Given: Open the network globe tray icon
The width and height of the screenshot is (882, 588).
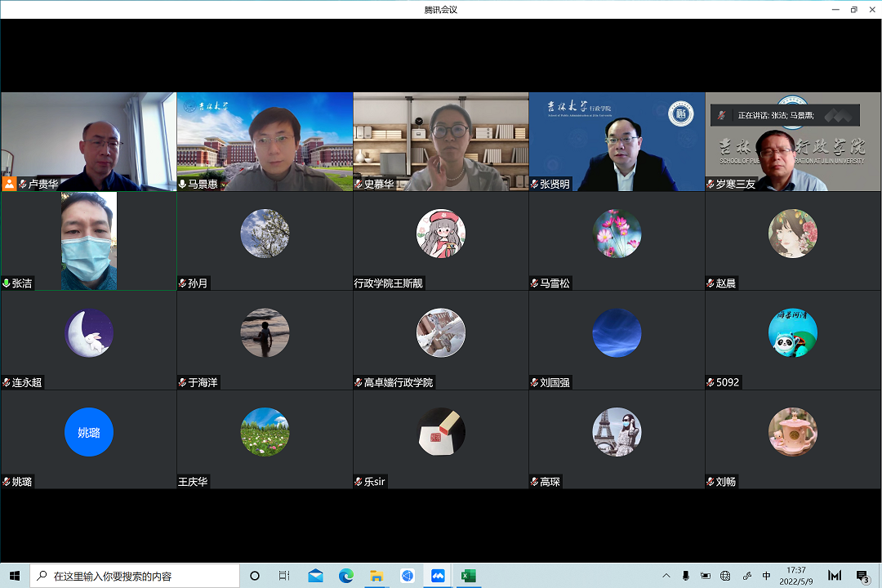Looking at the screenshot, I should pos(725,576).
